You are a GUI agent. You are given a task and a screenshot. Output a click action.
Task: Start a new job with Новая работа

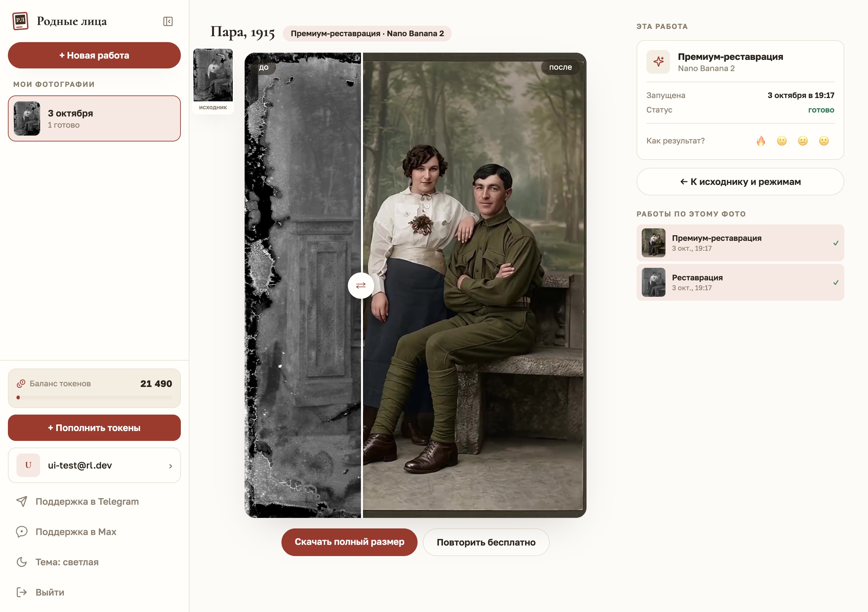pos(94,55)
